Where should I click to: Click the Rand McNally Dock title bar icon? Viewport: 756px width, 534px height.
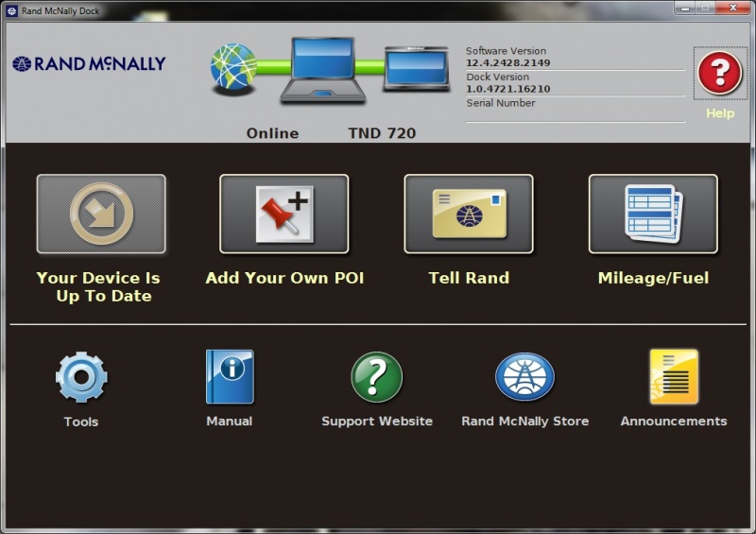coord(11,10)
